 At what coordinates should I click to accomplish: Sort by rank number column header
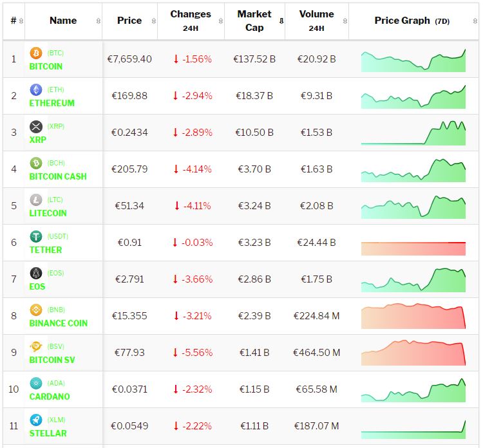[x=14, y=21]
